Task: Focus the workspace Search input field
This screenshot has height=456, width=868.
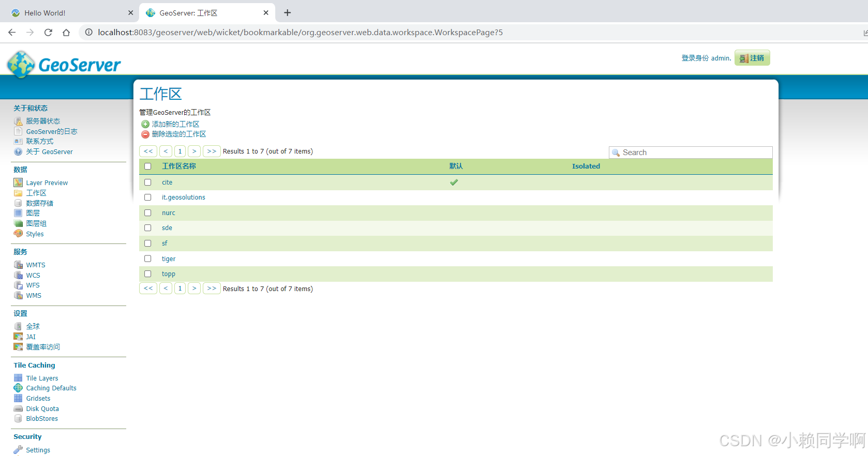Action: coord(691,153)
